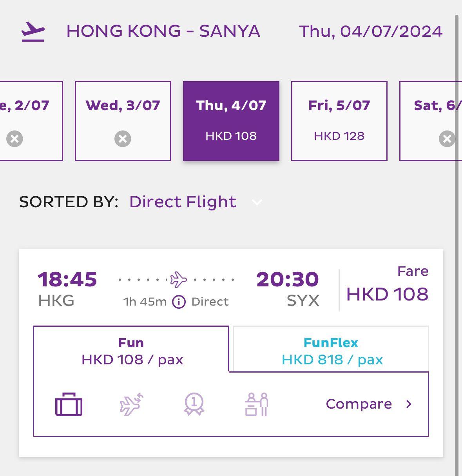The image size is (462, 476).
Task: Select Fri, 5/07 date at HKD 128
Action: 339,121
